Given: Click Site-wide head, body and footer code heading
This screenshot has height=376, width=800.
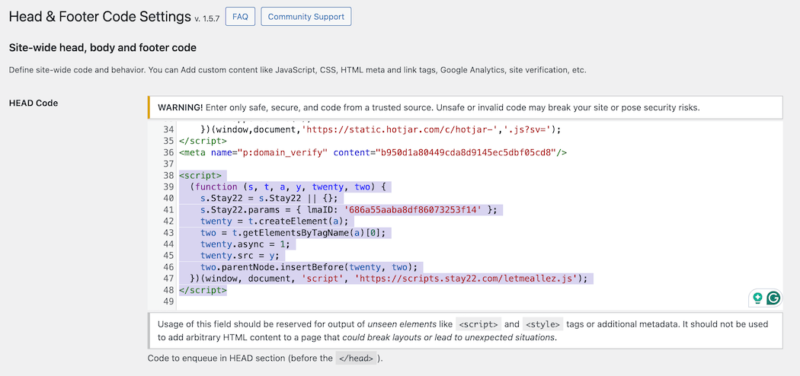Looking at the screenshot, I should [103, 48].
